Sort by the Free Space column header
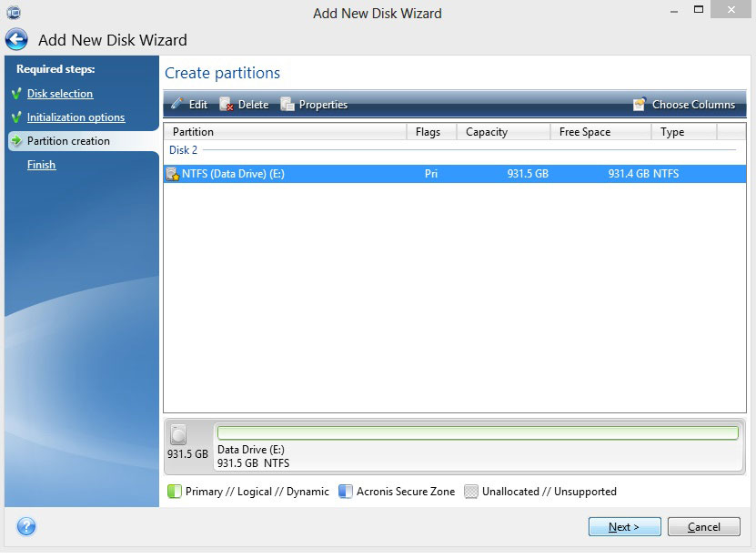This screenshot has width=756, height=559. coord(600,132)
